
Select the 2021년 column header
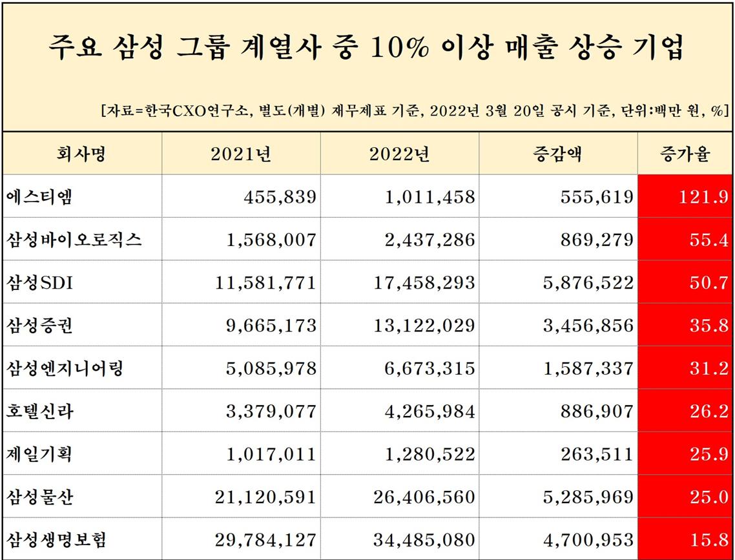240,154
